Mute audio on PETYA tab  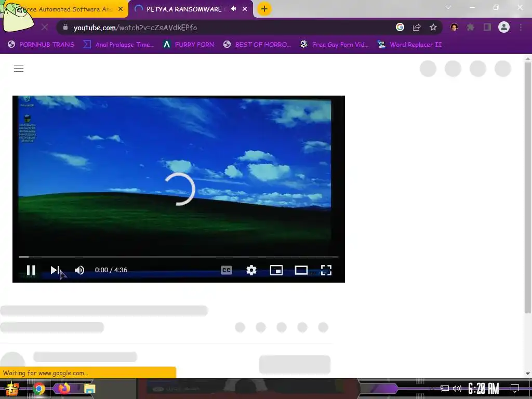(x=233, y=9)
